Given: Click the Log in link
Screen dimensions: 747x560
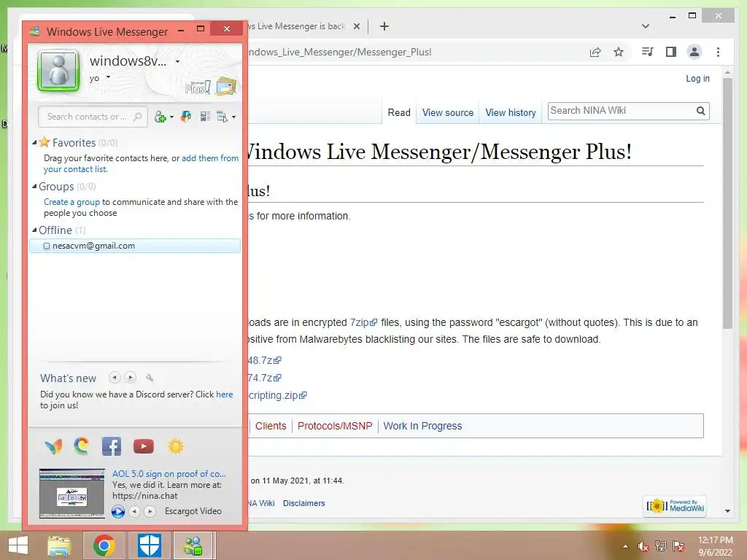Looking at the screenshot, I should (x=697, y=79).
